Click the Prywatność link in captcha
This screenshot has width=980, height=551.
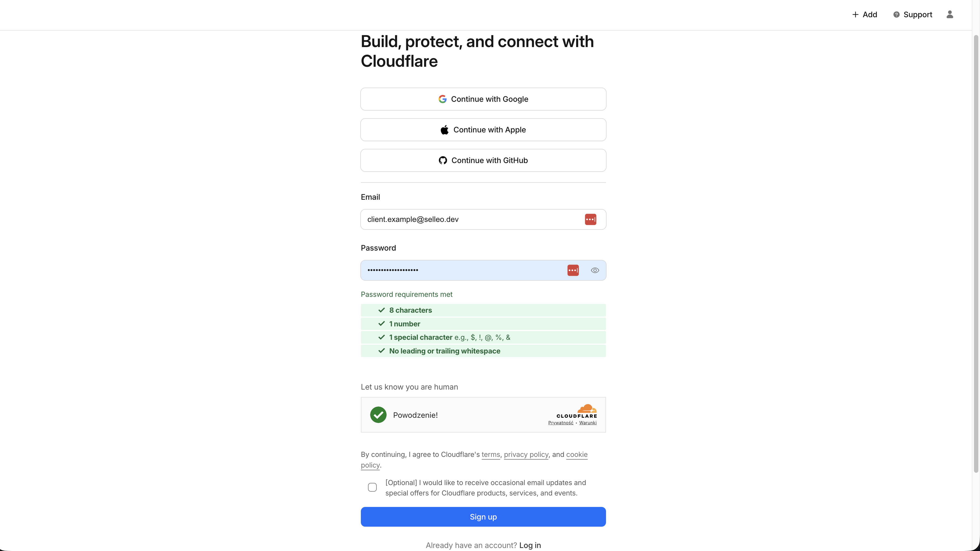(x=560, y=423)
